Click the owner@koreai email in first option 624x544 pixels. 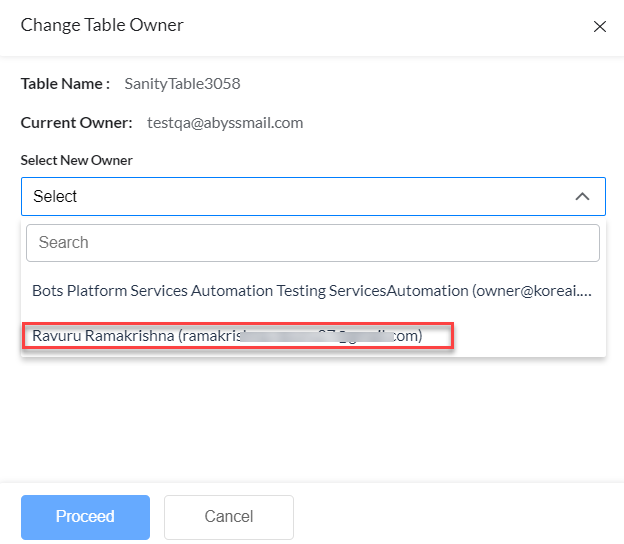(x=535, y=291)
